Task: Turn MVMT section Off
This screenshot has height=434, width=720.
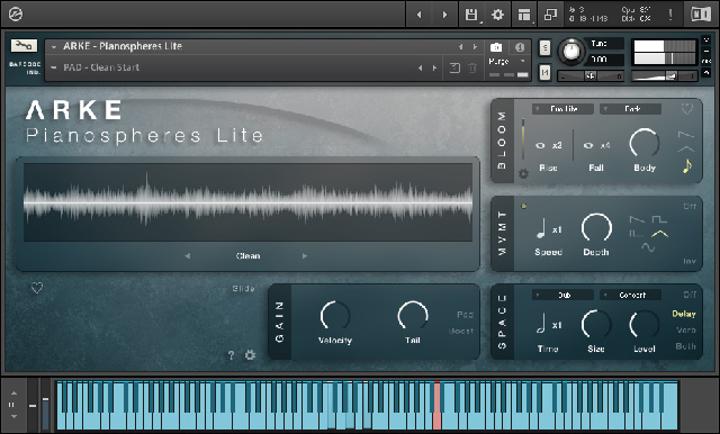Action: pyautogui.click(x=689, y=206)
